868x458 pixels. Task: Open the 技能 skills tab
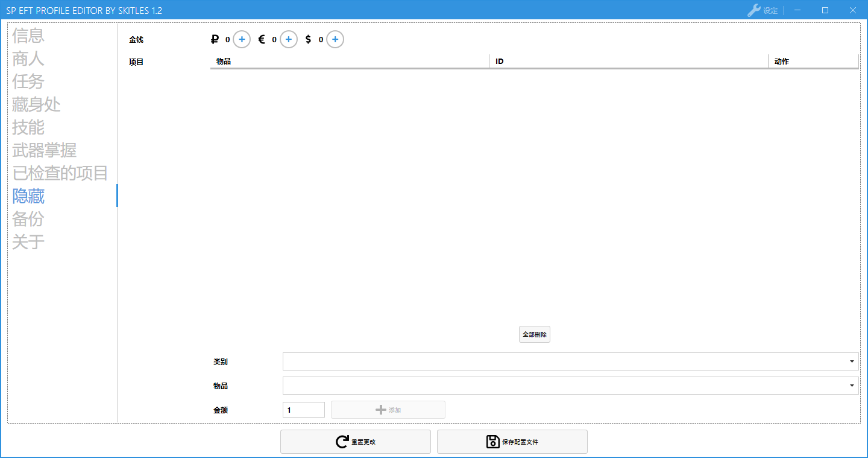28,127
